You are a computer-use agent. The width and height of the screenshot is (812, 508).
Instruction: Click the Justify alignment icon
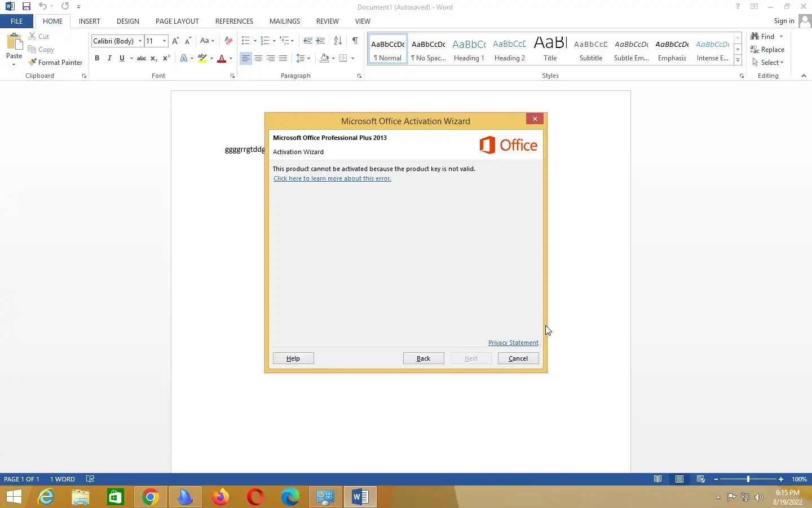click(x=283, y=58)
